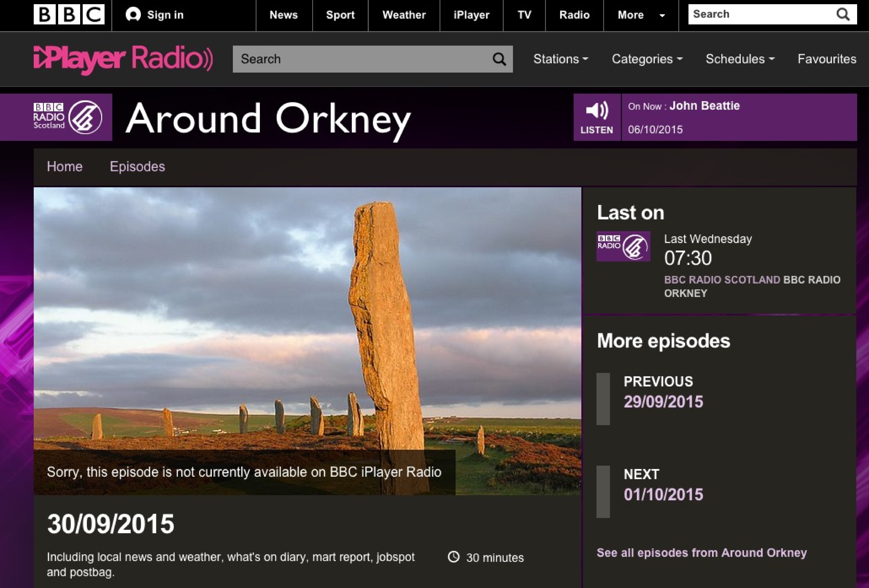The width and height of the screenshot is (869, 588).
Task: Open the Sport section
Action: [x=340, y=15]
